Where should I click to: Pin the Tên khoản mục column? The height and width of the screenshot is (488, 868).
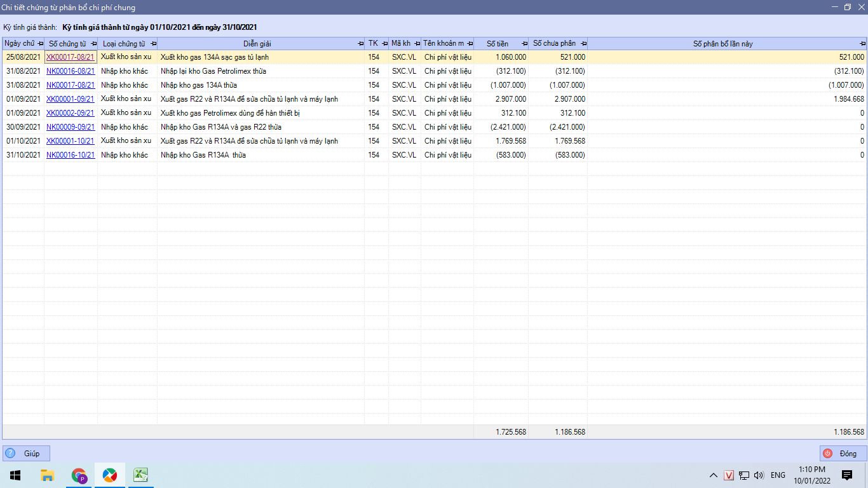pos(470,43)
